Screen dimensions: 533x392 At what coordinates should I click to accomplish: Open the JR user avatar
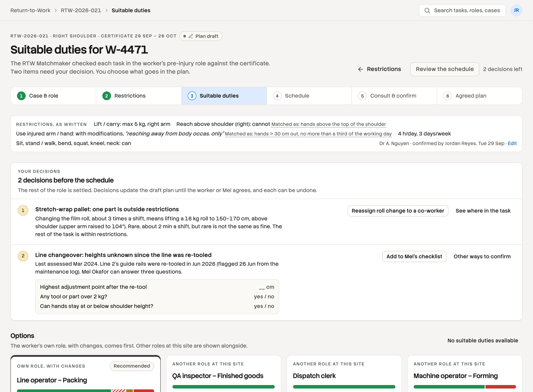pos(516,10)
